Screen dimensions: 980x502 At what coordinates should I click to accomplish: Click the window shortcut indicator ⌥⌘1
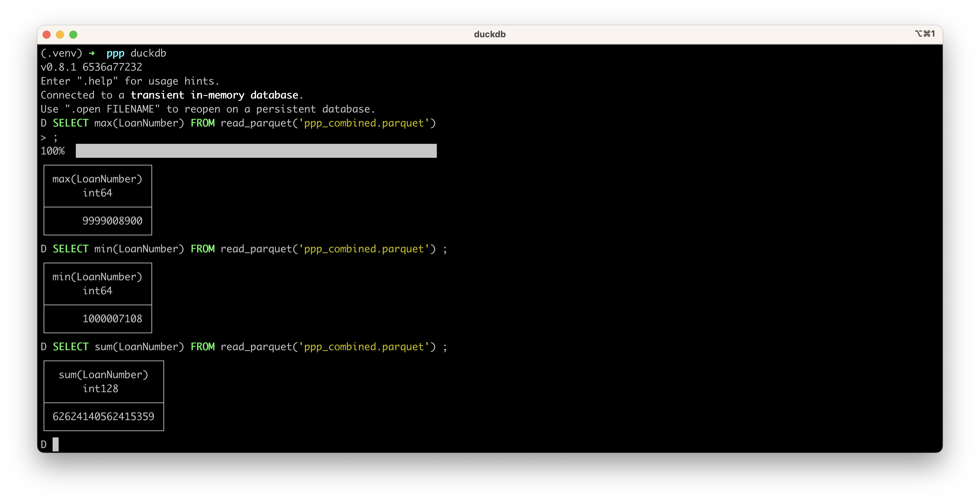pos(925,34)
